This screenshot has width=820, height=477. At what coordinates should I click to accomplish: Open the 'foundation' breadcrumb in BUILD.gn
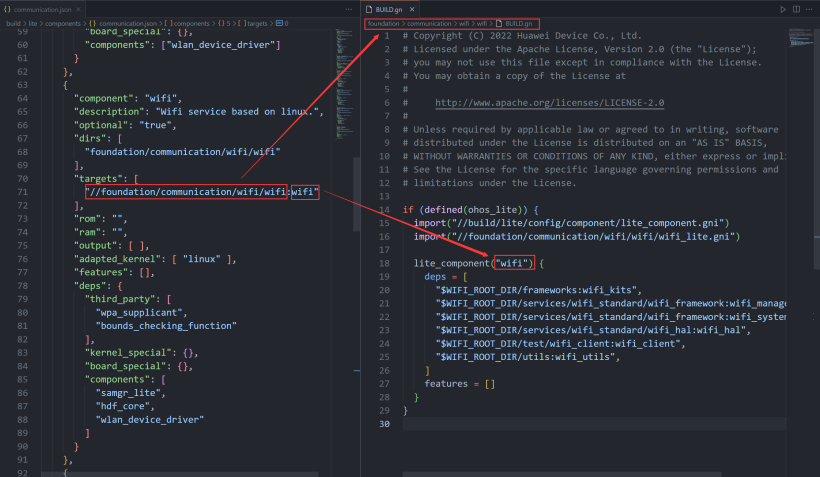pos(383,24)
